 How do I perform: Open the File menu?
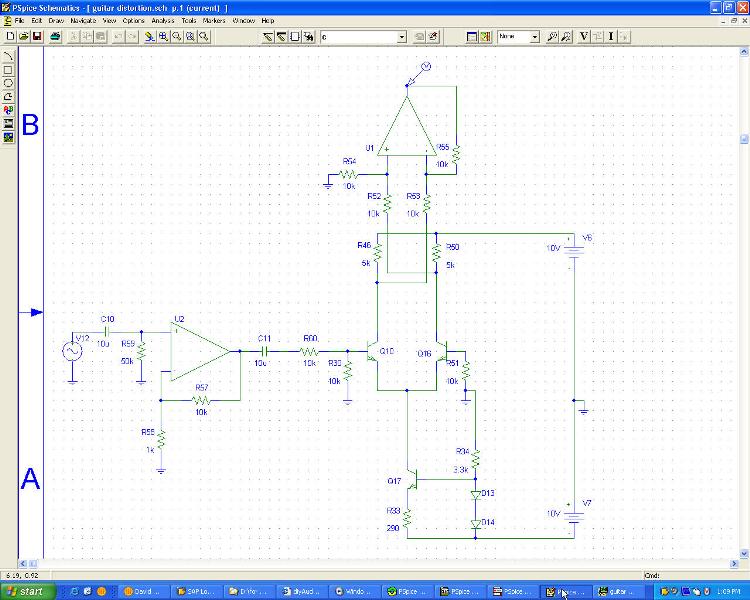[19, 21]
